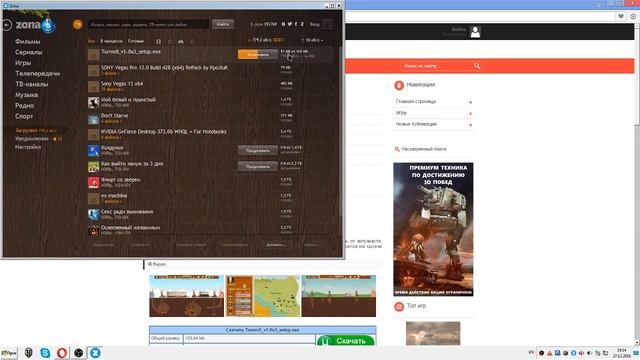Viewport: 640px width, 360px height.
Task: Click the Turmoil_v1.0a3_setup.exe item icon
Action: (x=93, y=54)
